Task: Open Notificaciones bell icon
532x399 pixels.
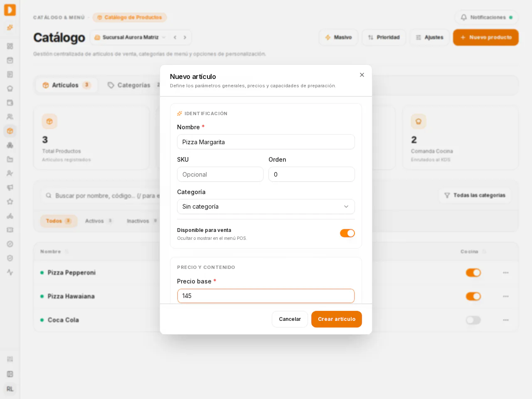Action: (x=464, y=17)
